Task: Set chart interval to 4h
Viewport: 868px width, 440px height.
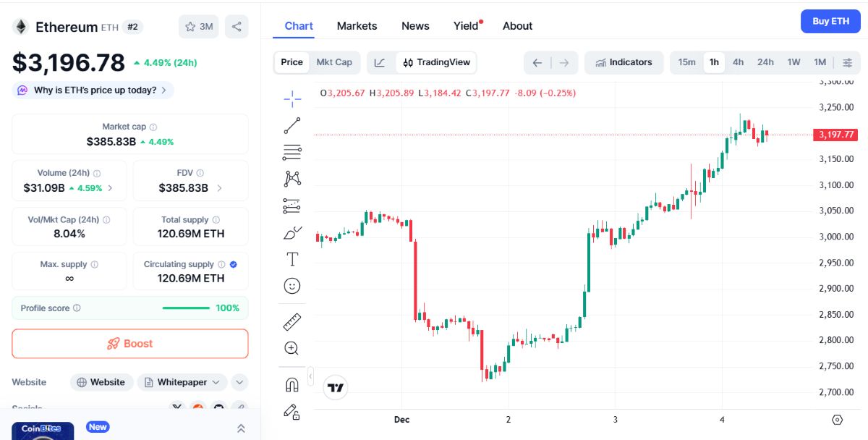Action: (738, 62)
